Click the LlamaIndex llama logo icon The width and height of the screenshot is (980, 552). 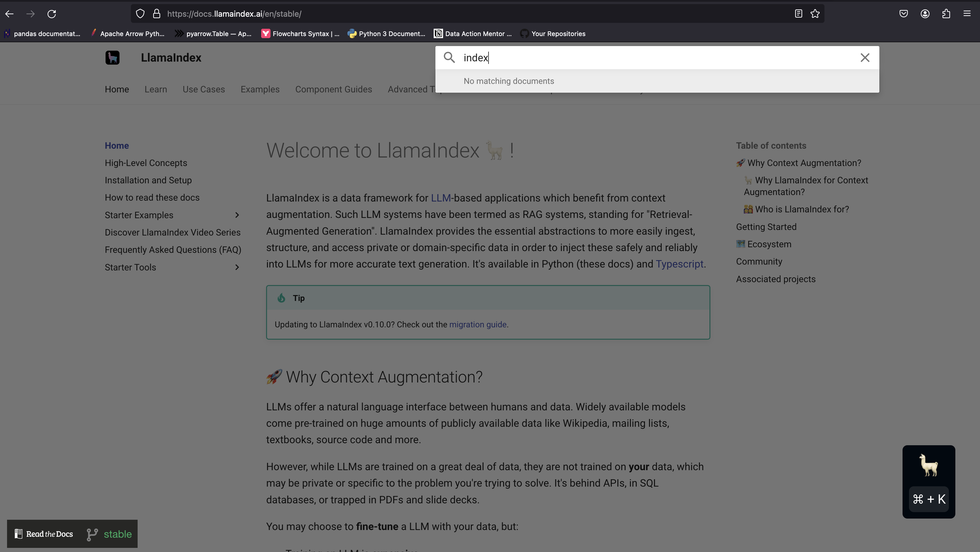[112, 57]
